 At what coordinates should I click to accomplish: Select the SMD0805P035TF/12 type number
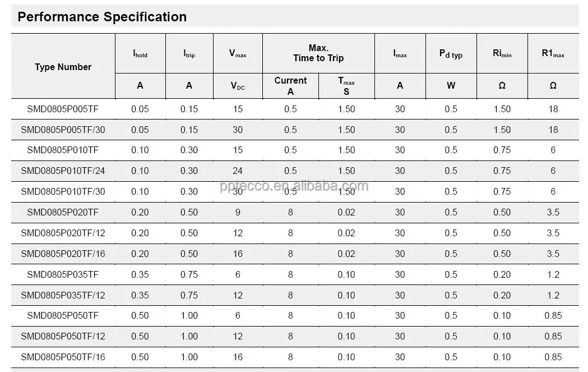tap(63, 295)
